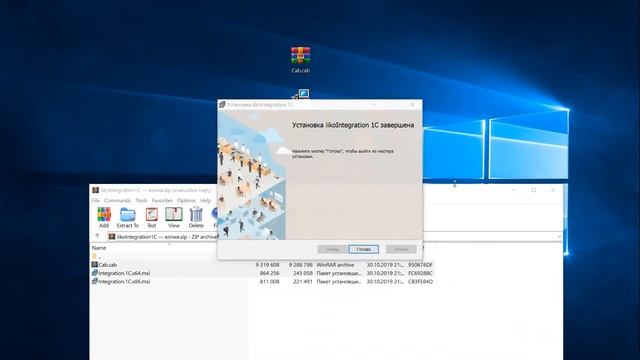Click CRC value 950676DF
Viewport: 640px width, 360px height.
tap(420, 265)
